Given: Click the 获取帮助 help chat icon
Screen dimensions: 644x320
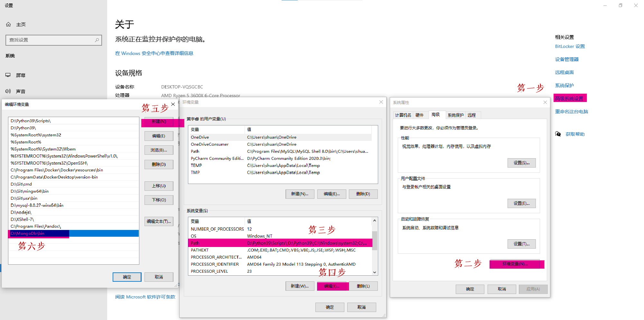Looking at the screenshot, I should click(558, 134).
